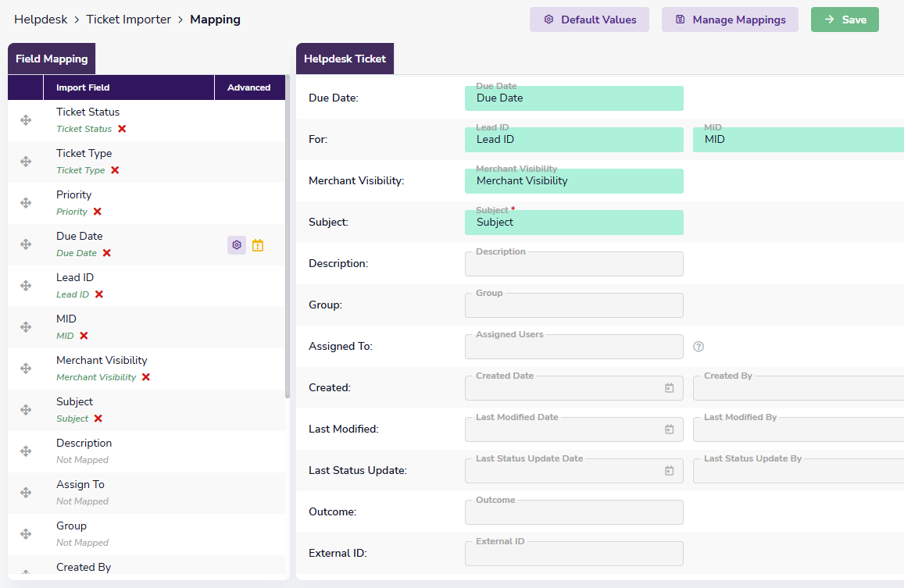Click the Description input field
Image resolution: width=904 pixels, height=588 pixels.
(573, 264)
